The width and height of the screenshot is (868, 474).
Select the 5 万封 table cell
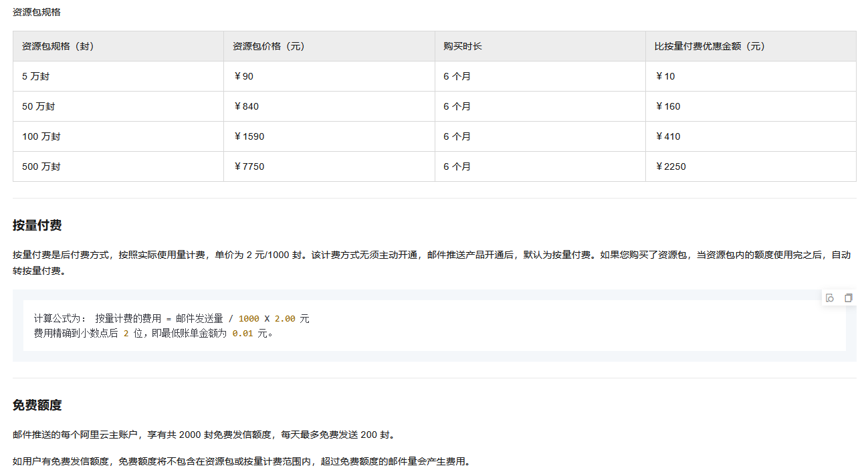[35, 76]
